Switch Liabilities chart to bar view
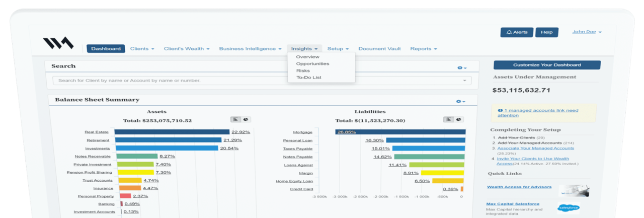Viewport: 644px width, 218px height. coord(448,119)
